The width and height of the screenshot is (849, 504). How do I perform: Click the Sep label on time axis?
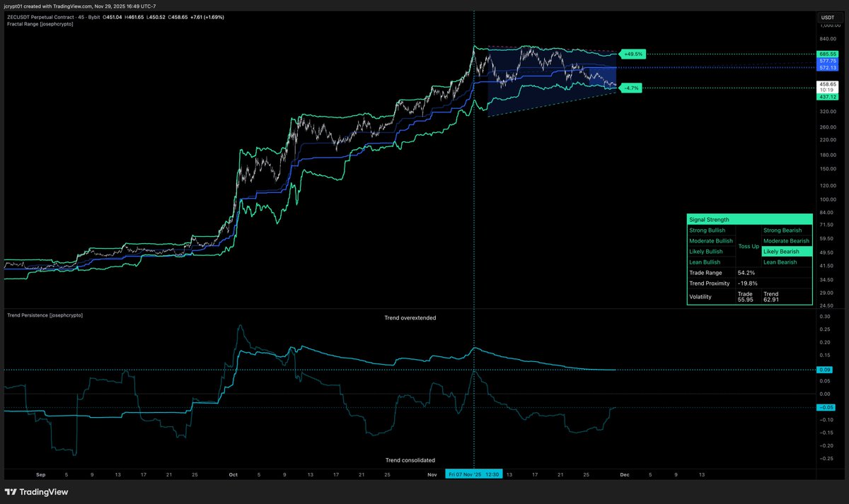[40, 475]
